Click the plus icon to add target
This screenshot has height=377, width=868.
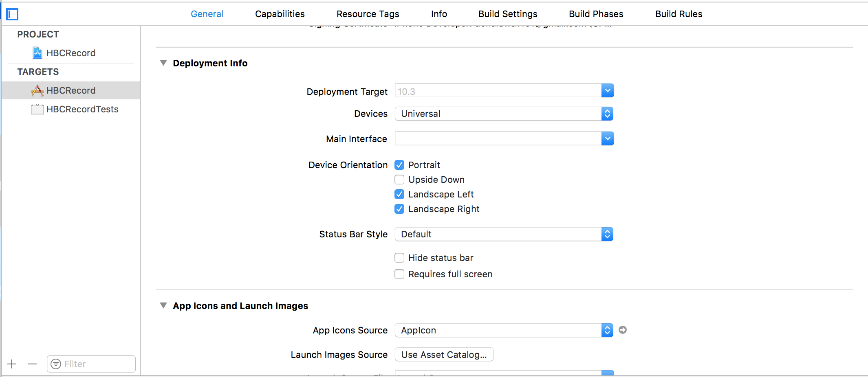click(x=12, y=364)
